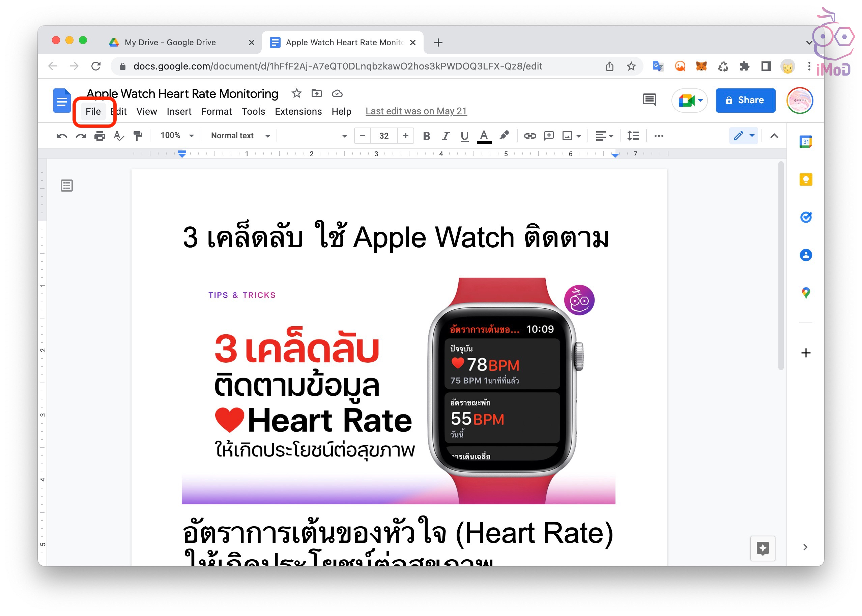Open Google Keep in side panel
Screen dimensions: 862x616
(x=805, y=179)
